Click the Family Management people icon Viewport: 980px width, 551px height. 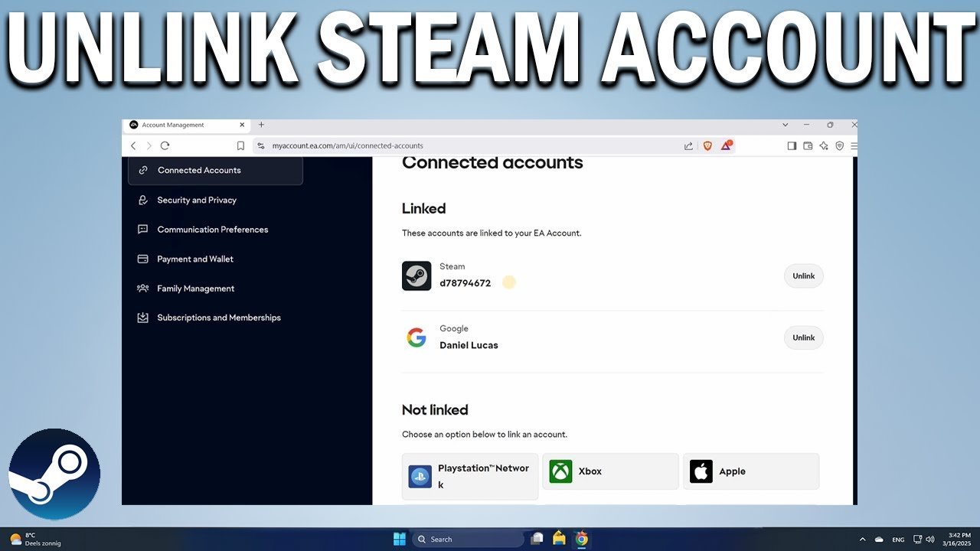(142, 289)
